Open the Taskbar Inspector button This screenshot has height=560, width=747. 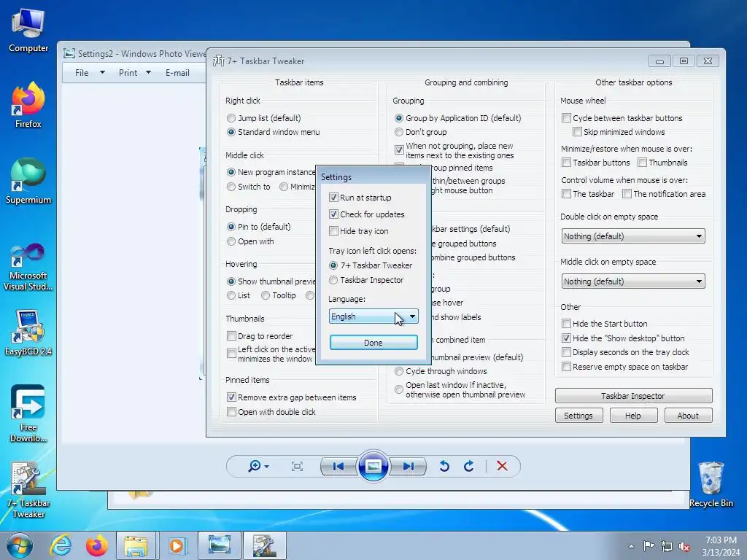point(634,396)
